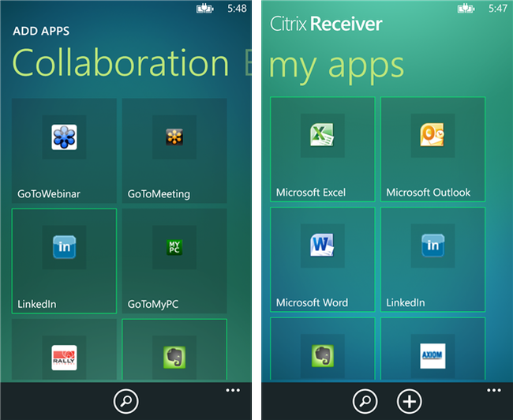The image size is (513, 420).
Task: Open Evernote icon in my apps screen
Action: tap(322, 355)
